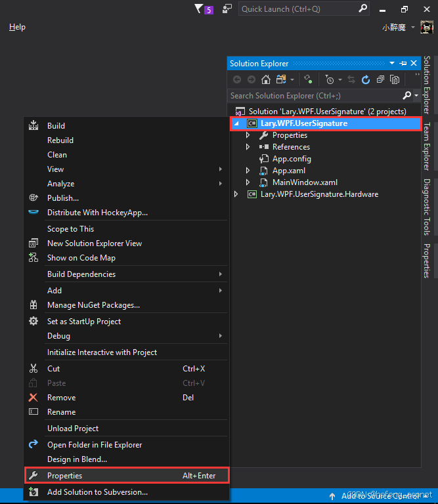
Task: Open the Team Explorer side tab
Action: pyautogui.click(x=427, y=146)
